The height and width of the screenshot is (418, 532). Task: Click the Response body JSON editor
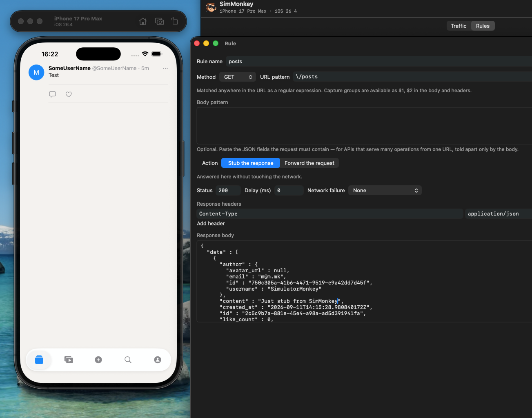pyautogui.click(x=364, y=281)
